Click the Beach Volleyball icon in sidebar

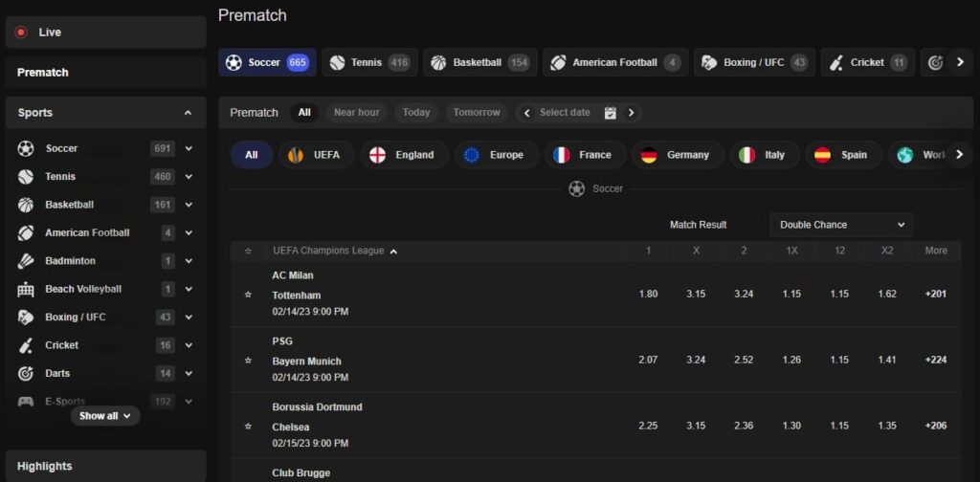point(26,289)
